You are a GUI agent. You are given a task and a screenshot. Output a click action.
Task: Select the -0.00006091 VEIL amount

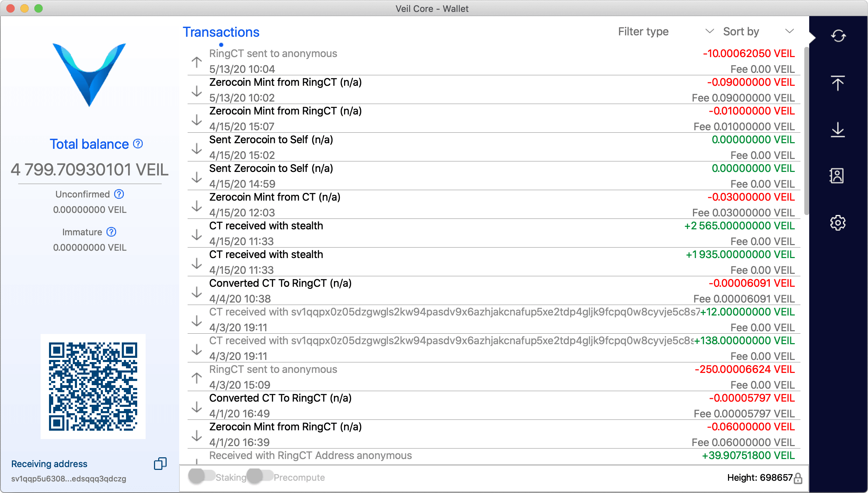tap(752, 283)
